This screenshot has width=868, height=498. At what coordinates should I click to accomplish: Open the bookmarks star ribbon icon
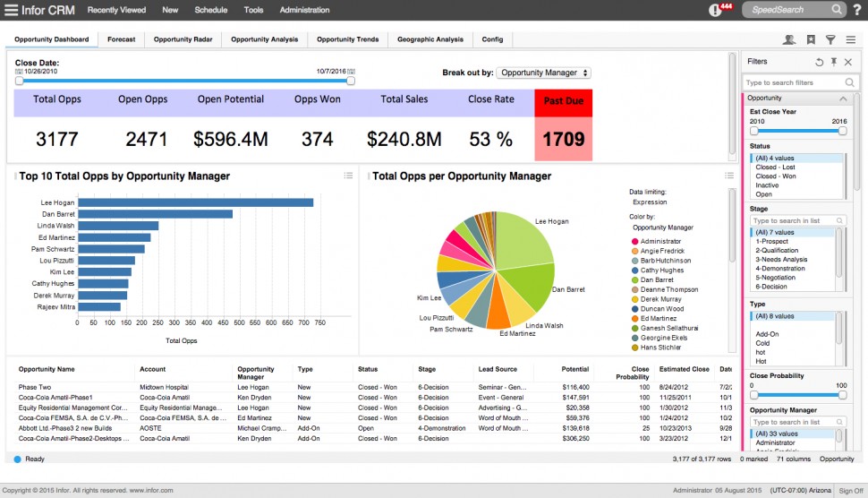point(811,39)
